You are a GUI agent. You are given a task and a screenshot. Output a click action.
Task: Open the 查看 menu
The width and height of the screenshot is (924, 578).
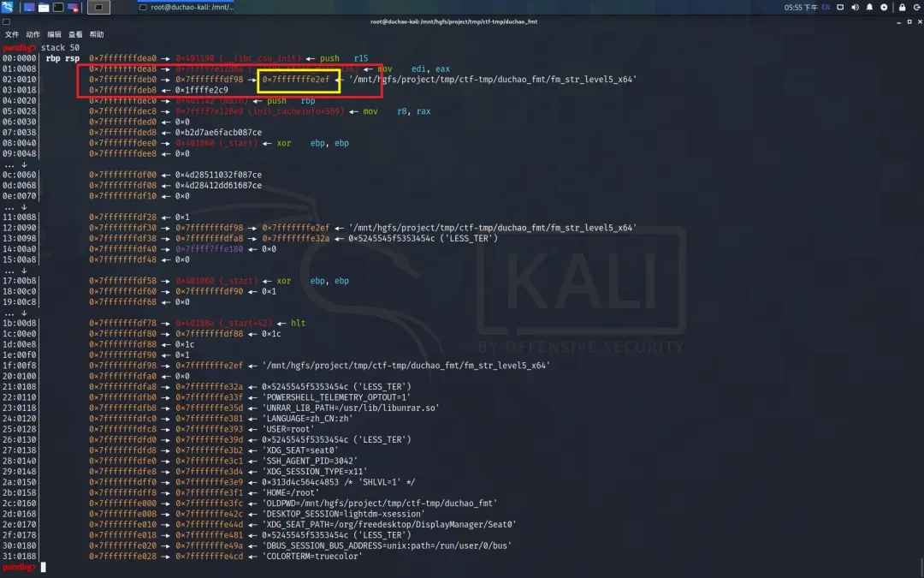click(75, 35)
